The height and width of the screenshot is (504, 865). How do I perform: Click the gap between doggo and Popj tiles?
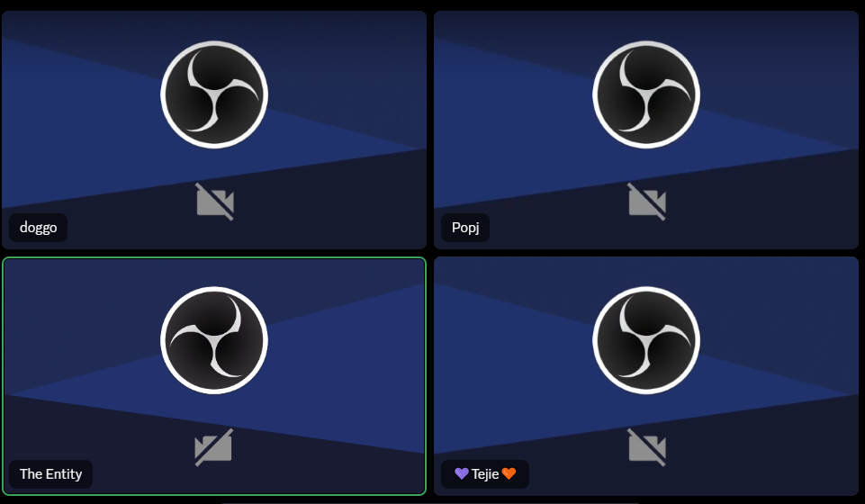pyautogui.click(x=430, y=130)
